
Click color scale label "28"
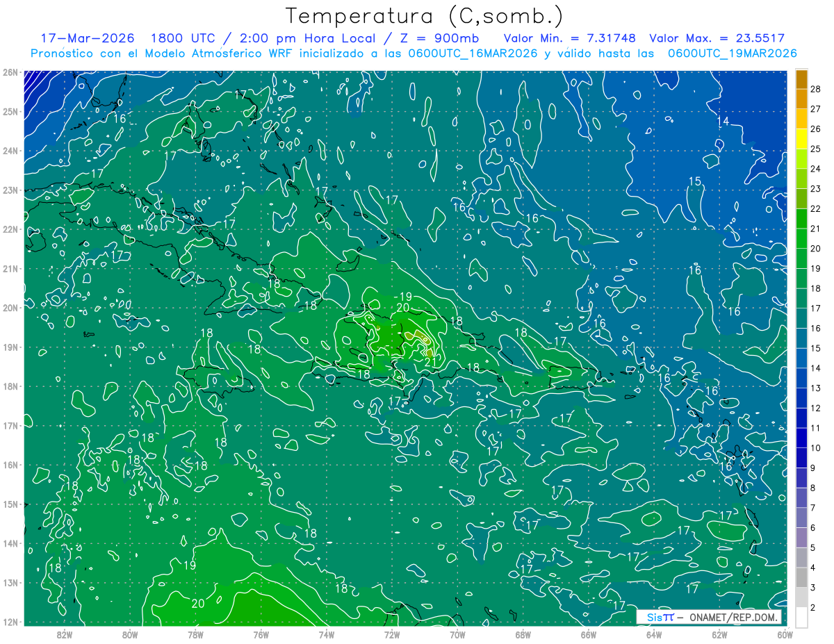coord(816,88)
